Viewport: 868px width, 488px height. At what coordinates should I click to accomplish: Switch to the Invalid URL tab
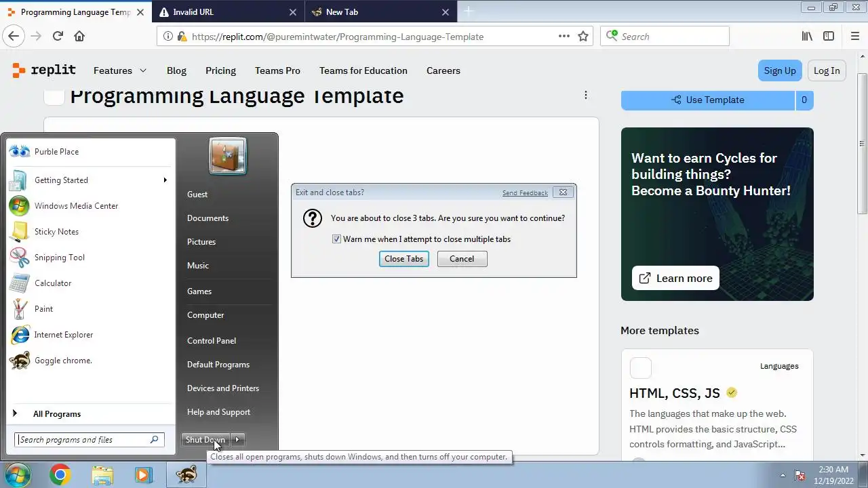point(229,12)
